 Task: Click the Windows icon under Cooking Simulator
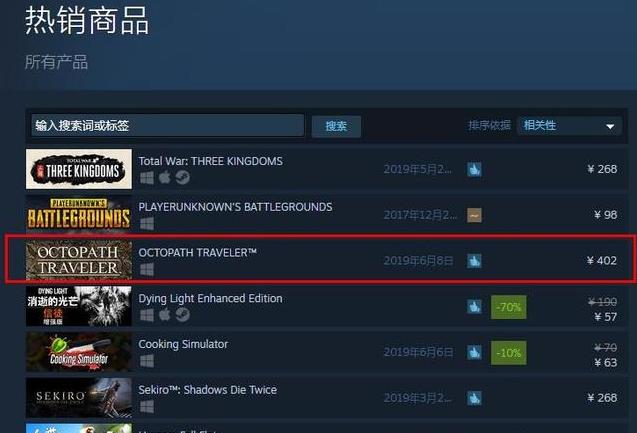click(x=147, y=361)
